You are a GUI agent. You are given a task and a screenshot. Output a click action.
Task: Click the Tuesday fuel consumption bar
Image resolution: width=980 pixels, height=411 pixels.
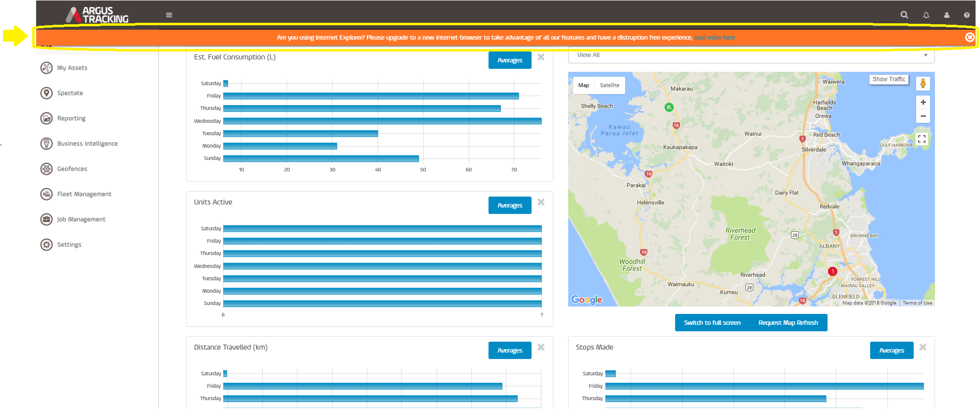click(x=300, y=134)
